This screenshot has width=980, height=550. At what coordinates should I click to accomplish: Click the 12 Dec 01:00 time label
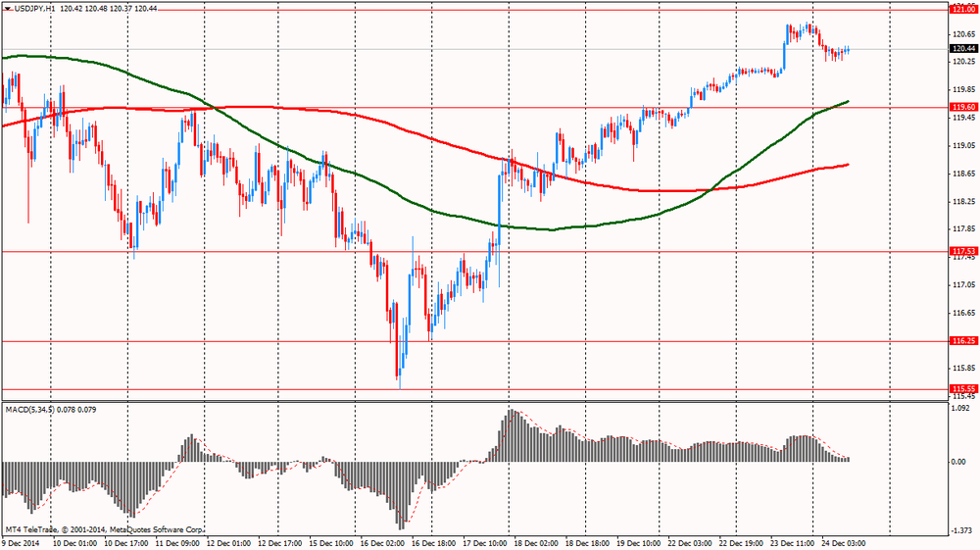click(228, 544)
